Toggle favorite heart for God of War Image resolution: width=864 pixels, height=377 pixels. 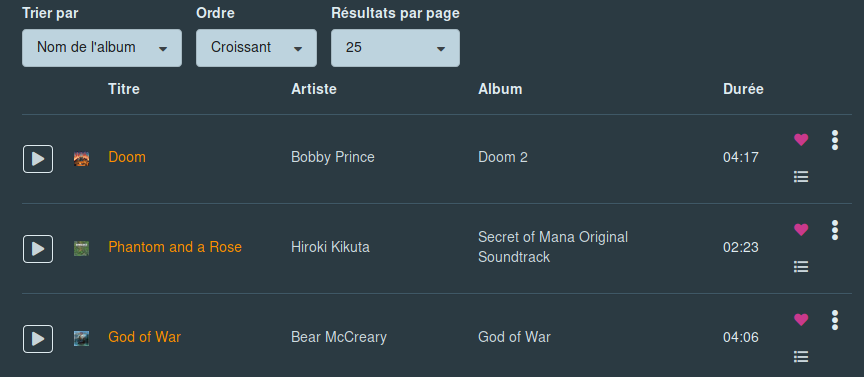801,319
